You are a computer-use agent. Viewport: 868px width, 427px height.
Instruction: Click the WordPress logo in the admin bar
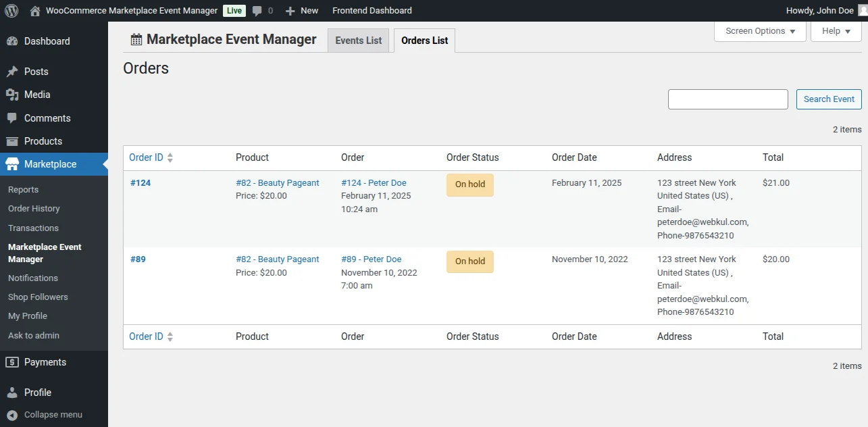click(11, 10)
